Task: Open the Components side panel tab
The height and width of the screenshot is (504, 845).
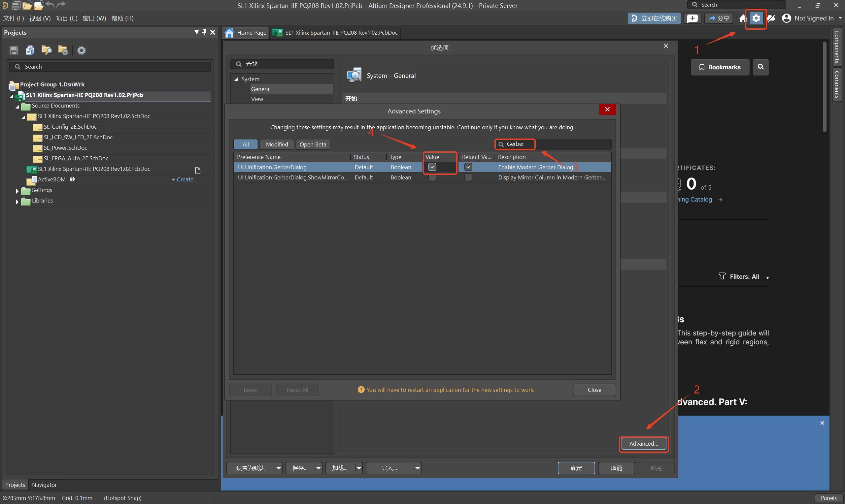Action: [836, 47]
